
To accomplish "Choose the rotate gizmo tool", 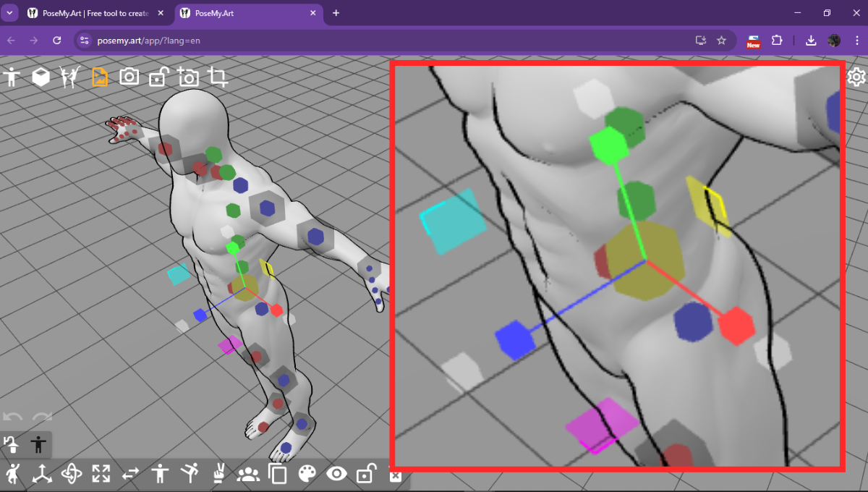I will click(x=72, y=474).
